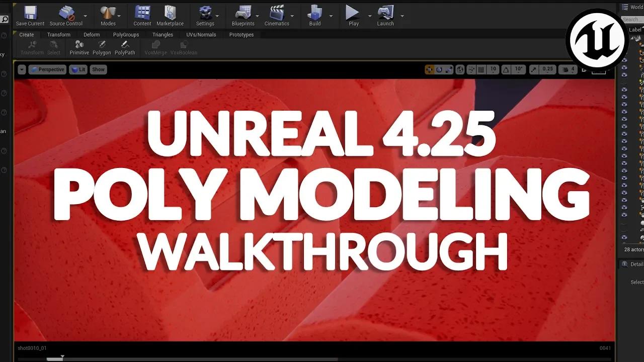The height and width of the screenshot is (362, 644).
Task: Click the Settings gear icon
Action: [x=205, y=13]
